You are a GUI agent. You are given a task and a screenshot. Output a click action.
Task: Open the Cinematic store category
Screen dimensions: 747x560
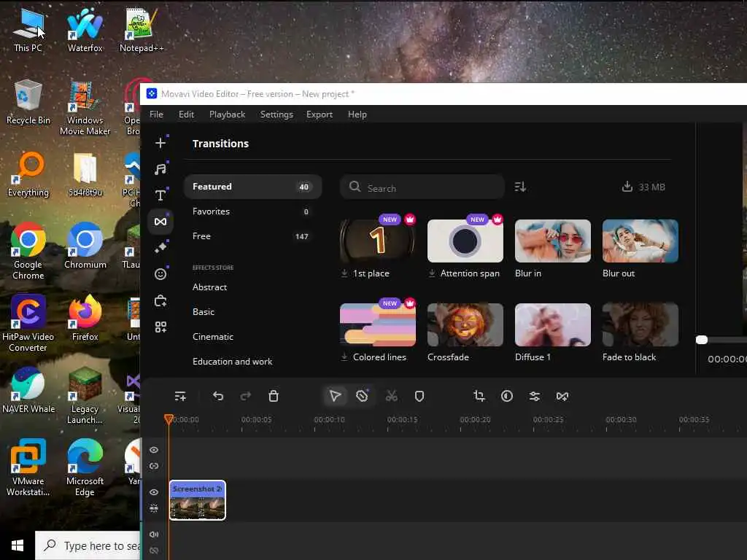(213, 337)
